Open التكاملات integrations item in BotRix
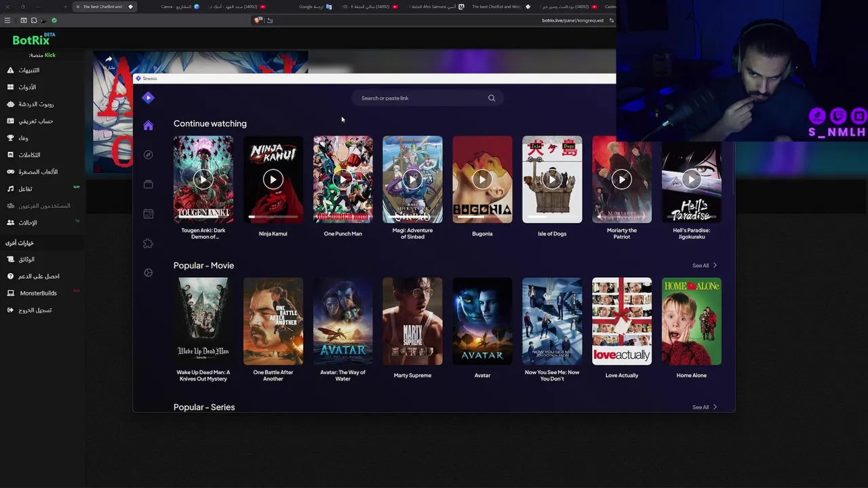 coord(24,155)
